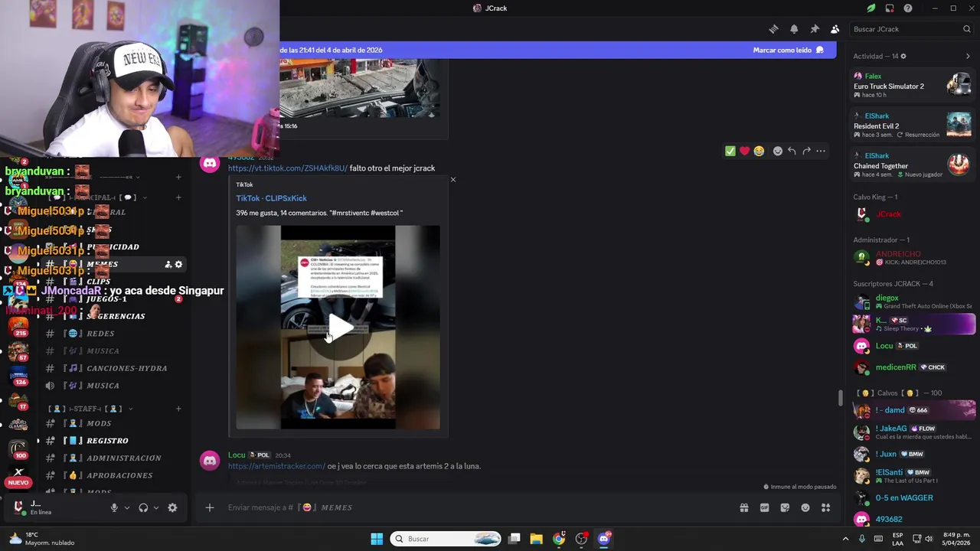Screen dimensions: 980x551
Task: Collapse the STAFF category
Action: coord(90,409)
